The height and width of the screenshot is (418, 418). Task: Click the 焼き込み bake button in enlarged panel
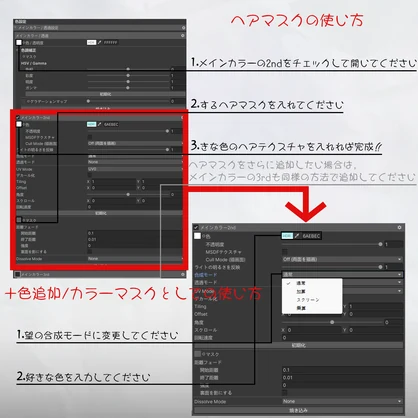coord(298,410)
